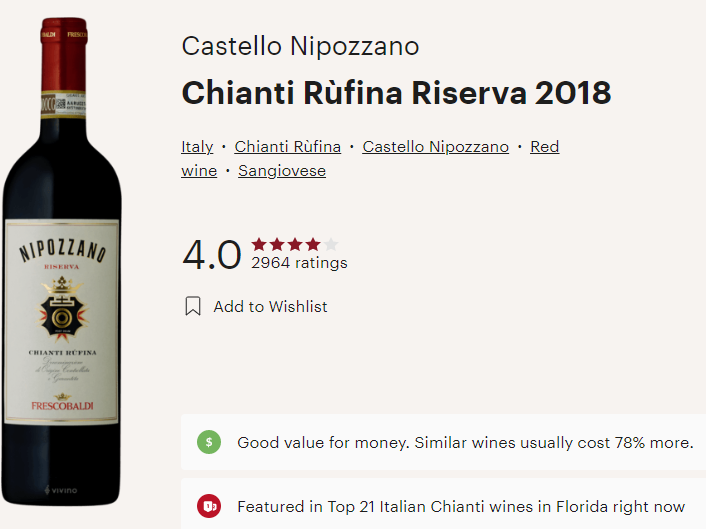Image resolution: width=706 pixels, height=529 pixels.
Task: Open the Sangiovese grape link
Action: point(282,171)
